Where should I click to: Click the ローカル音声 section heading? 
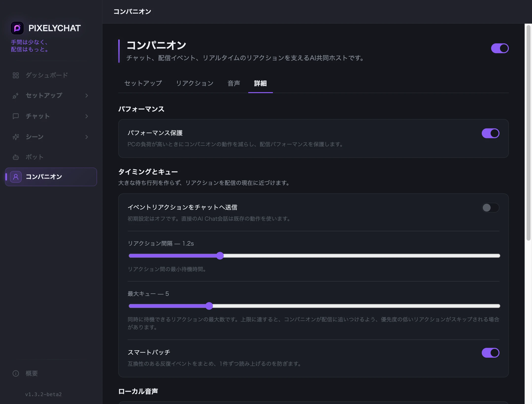[138, 391]
